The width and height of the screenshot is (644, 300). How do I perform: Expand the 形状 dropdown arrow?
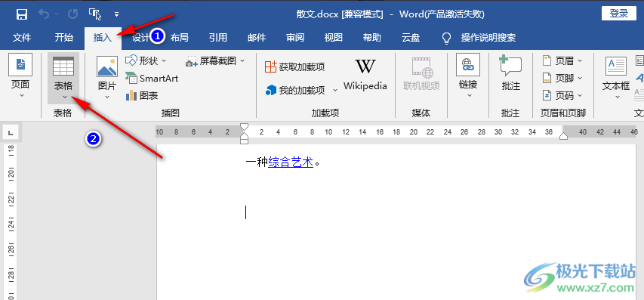click(x=164, y=60)
